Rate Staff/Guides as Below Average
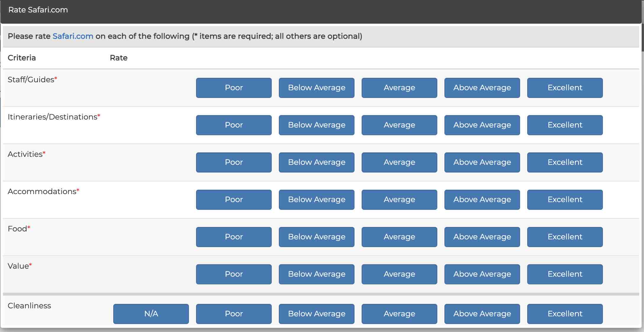The image size is (644, 332). tap(316, 88)
